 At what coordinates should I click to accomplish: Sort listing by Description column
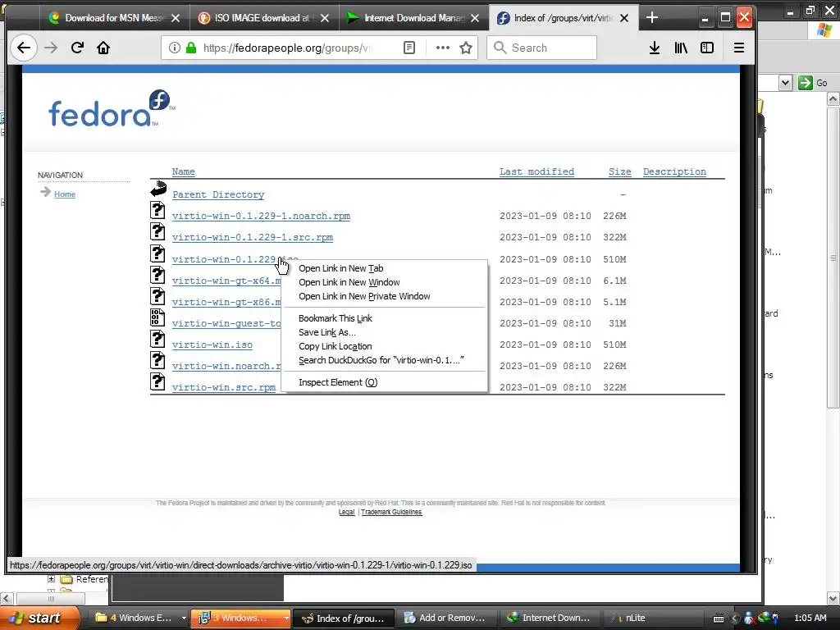pyautogui.click(x=674, y=171)
